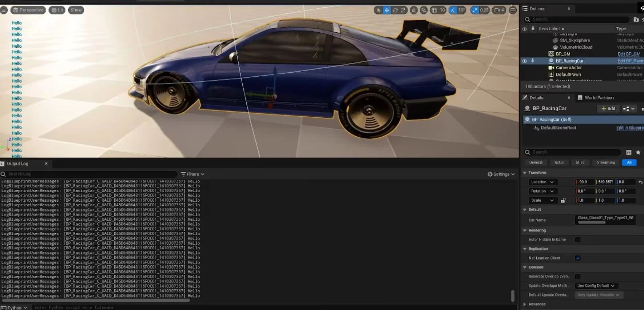The image size is (644, 310).
Task: Select the Misc filter tab
Action: [580, 162]
